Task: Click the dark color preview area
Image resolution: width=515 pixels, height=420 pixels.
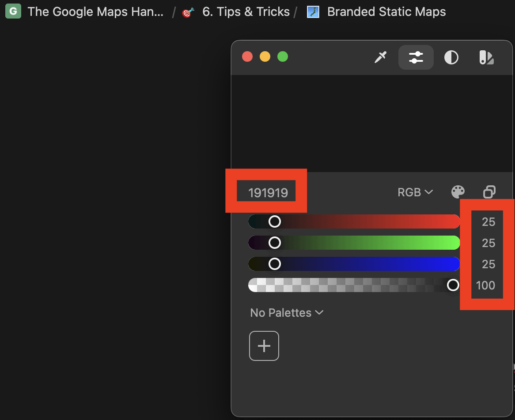Action: pos(372,124)
